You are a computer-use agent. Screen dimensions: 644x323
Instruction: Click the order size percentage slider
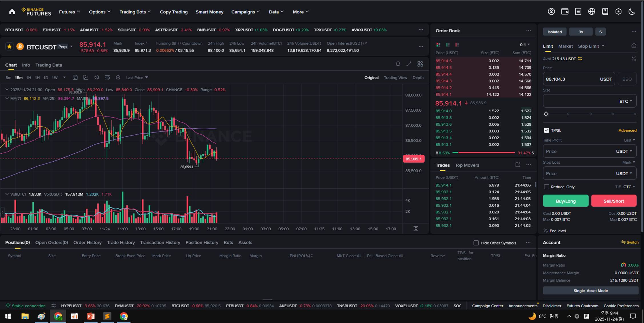click(x=590, y=114)
